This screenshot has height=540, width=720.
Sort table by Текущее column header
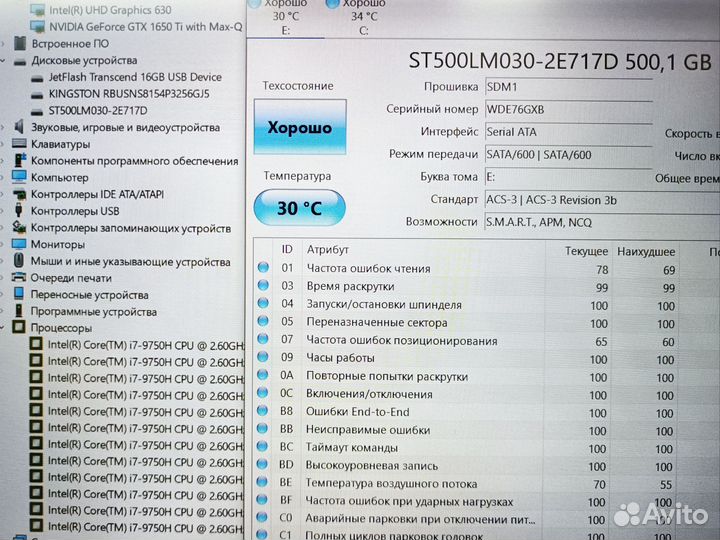pos(586,251)
